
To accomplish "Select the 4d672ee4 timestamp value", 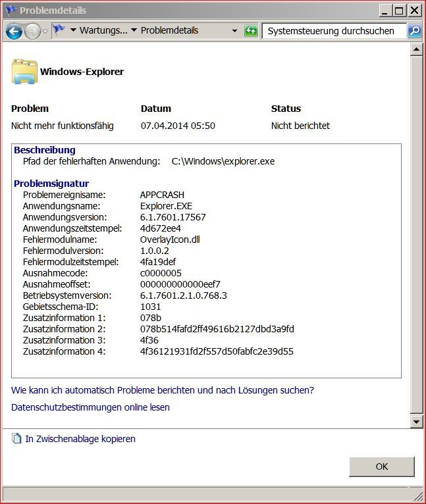I will tap(161, 228).
